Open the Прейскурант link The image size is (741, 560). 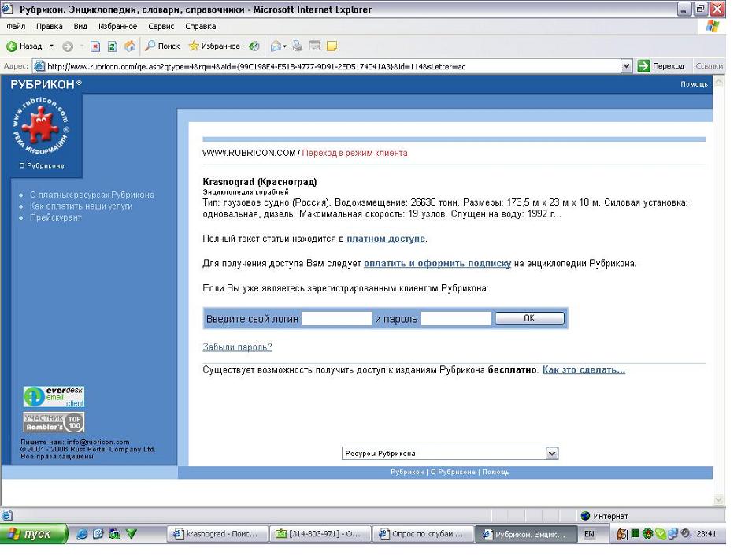[x=56, y=217]
